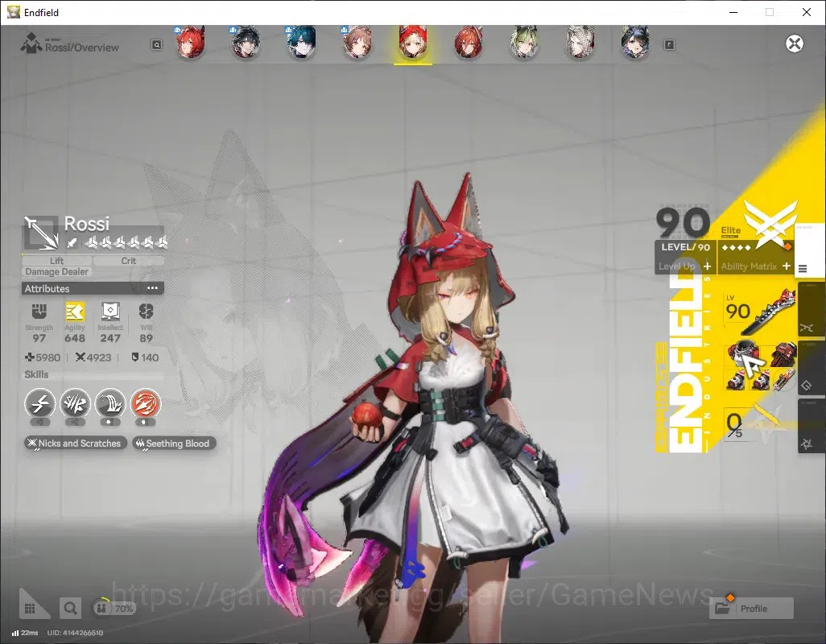Open the red glove equipment piece

coord(783,354)
